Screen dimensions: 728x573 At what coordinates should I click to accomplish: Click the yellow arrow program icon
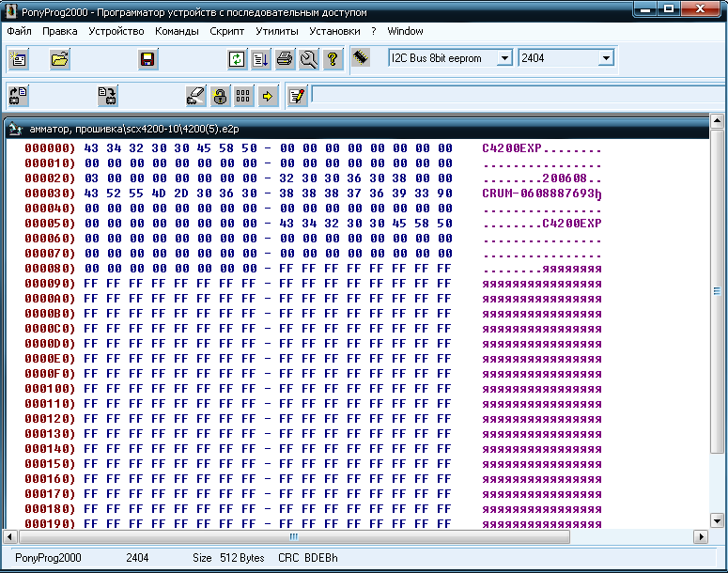pyautogui.click(x=268, y=96)
